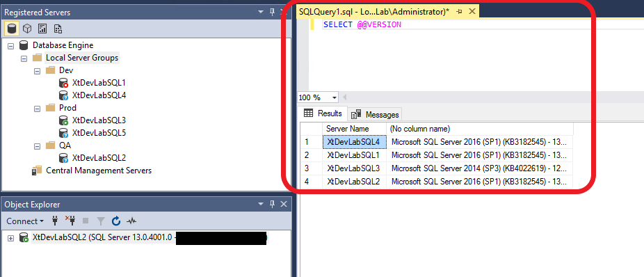Select the Database Engine server type icon
The image size is (644, 277).
click(13, 29)
